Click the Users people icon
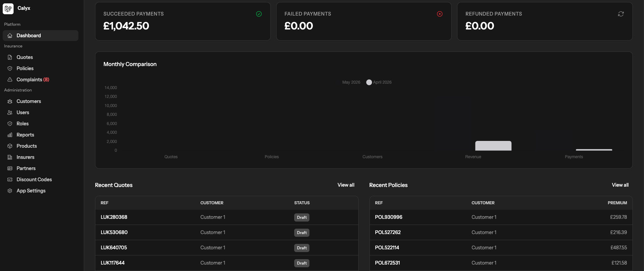Viewport: 644px width, 271px height. [x=10, y=112]
